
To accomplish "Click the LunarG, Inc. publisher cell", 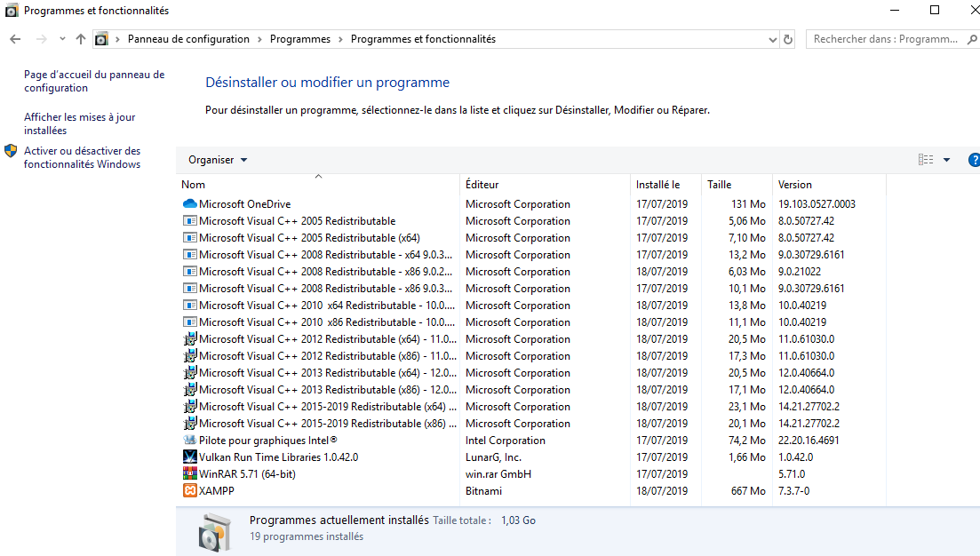I will click(x=493, y=457).
